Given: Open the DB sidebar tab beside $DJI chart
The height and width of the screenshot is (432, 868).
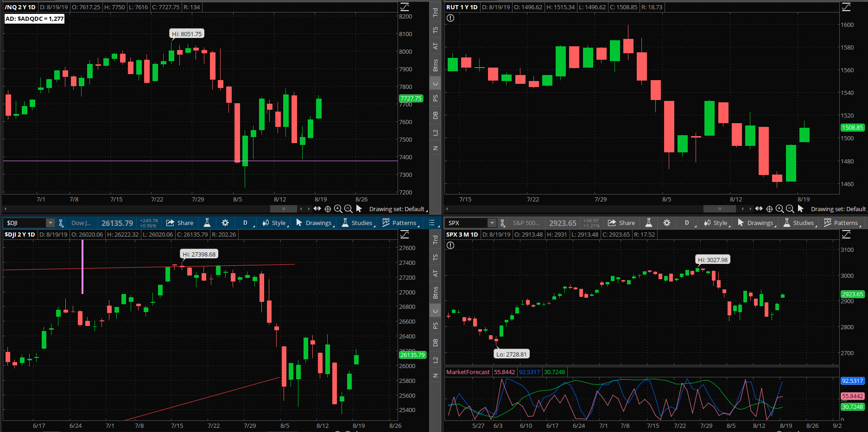Looking at the screenshot, I should 435,343.
